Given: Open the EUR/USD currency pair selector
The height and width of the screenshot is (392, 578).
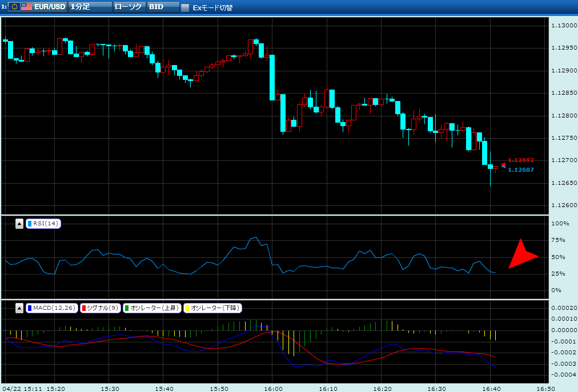Looking at the screenshot, I should [37, 7].
